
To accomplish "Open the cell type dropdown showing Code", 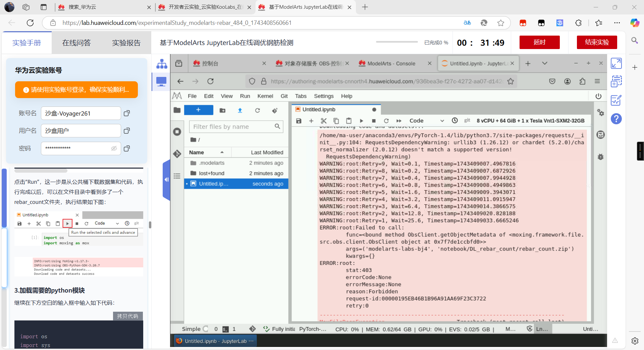I will [426, 121].
